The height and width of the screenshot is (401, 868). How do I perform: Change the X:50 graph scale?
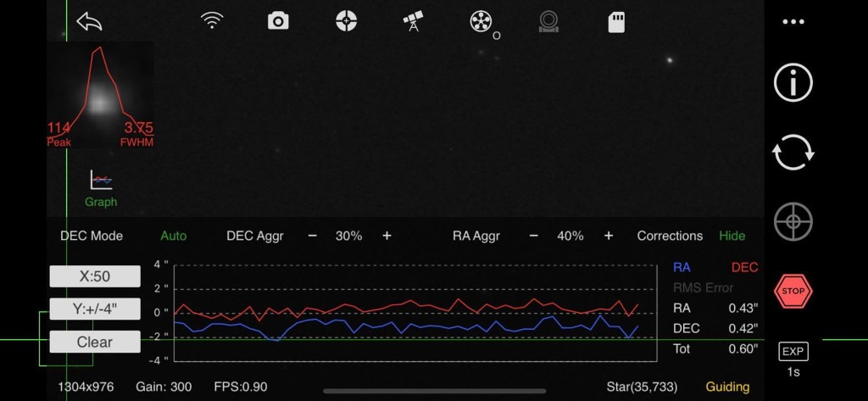click(x=94, y=276)
